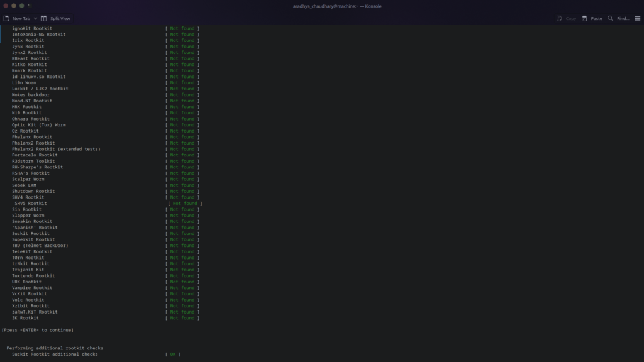Click the 'Portacelo Rootkit' line

pyautogui.click(x=35, y=155)
